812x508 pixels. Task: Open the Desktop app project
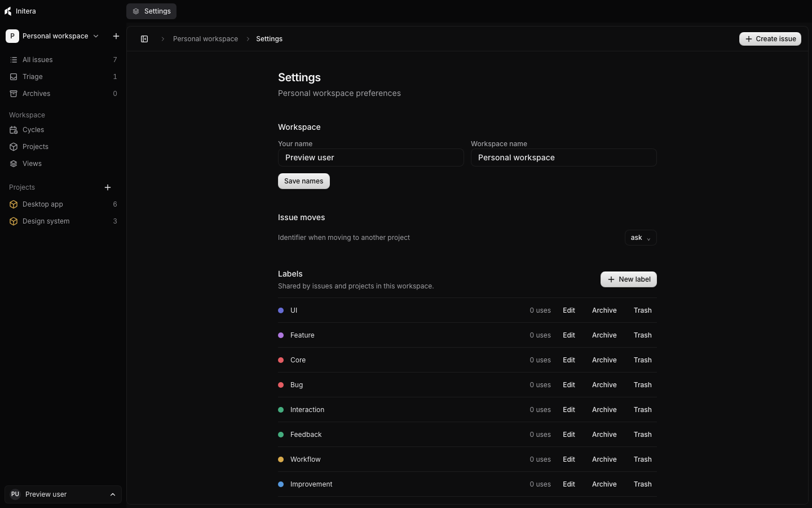pyautogui.click(x=63, y=204)
